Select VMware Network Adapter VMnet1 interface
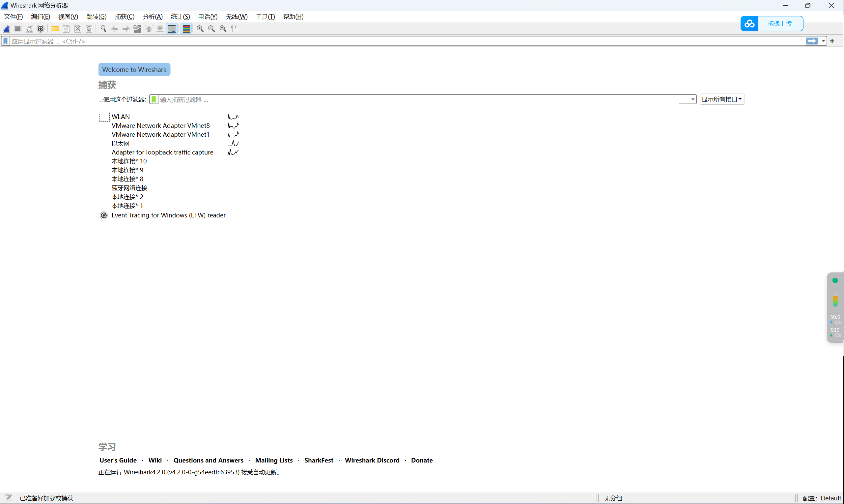 (160, 134)
